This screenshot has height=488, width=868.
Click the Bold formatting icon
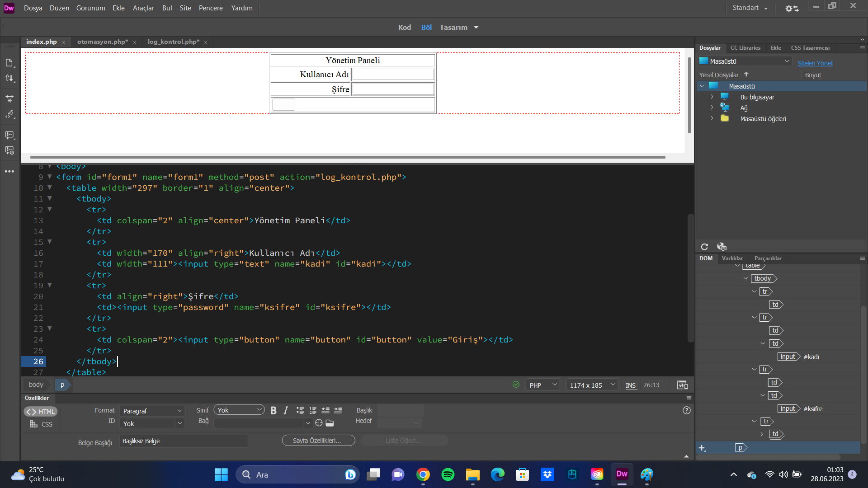(x=273, y=410)
